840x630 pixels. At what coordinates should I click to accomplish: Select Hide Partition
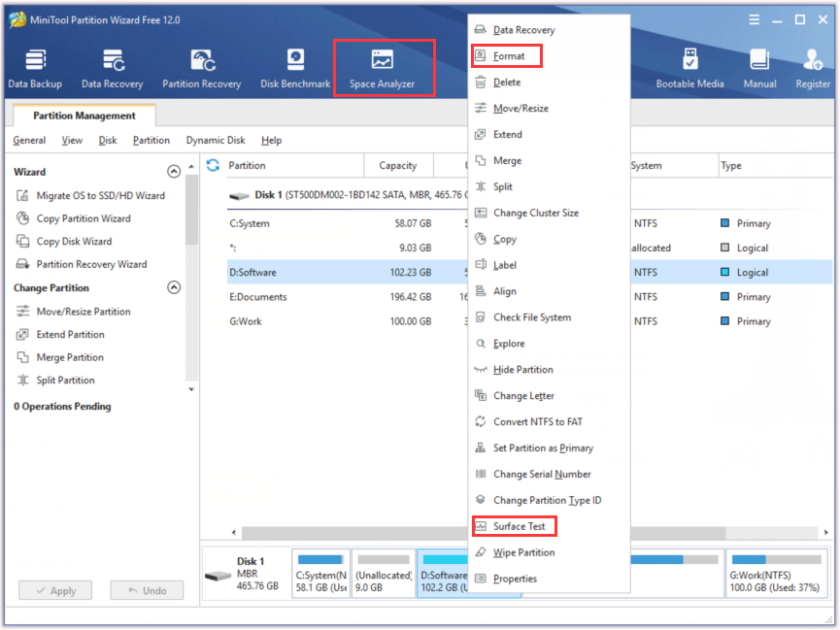click(549, 370)
